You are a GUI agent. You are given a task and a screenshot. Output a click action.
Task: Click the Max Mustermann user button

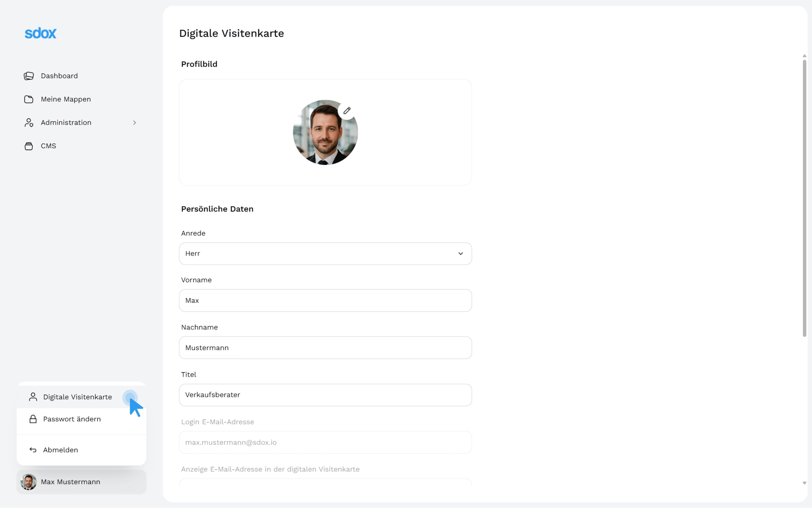click(81, 482)
